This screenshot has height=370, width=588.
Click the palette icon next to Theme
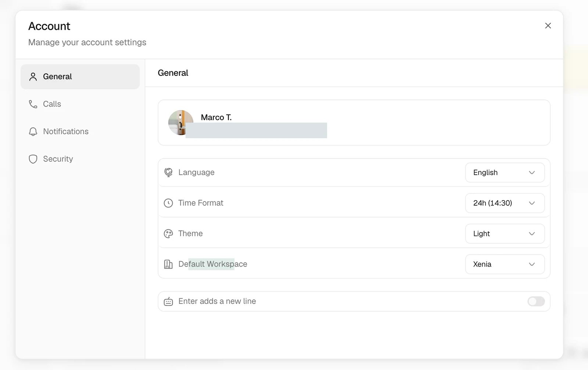pos(168,234)
